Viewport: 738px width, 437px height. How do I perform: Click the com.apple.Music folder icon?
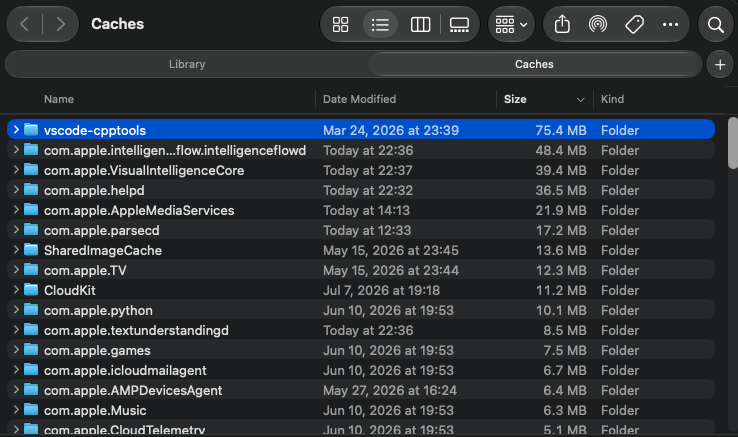31,410
